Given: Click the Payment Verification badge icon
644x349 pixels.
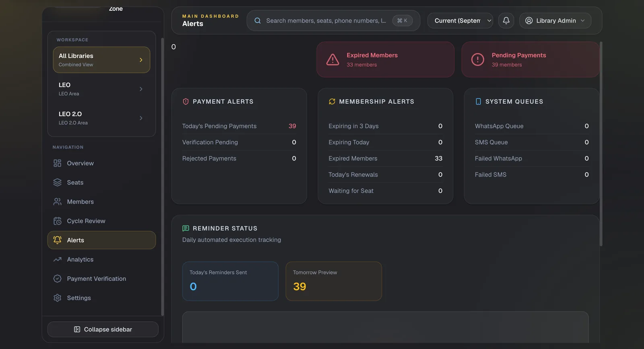Looking at the screenshot, I should click(58, 279).
